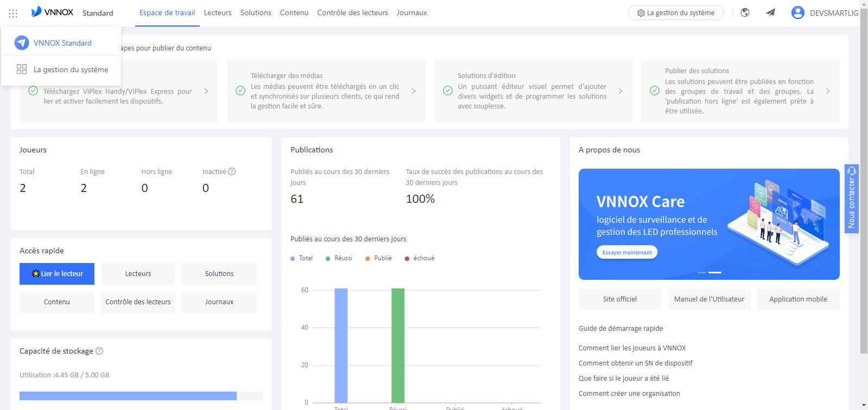Viewport: 868px width, 410px height.
Task: Click the VNNOX Standard telegram-style icon
Action: point(22,43)
